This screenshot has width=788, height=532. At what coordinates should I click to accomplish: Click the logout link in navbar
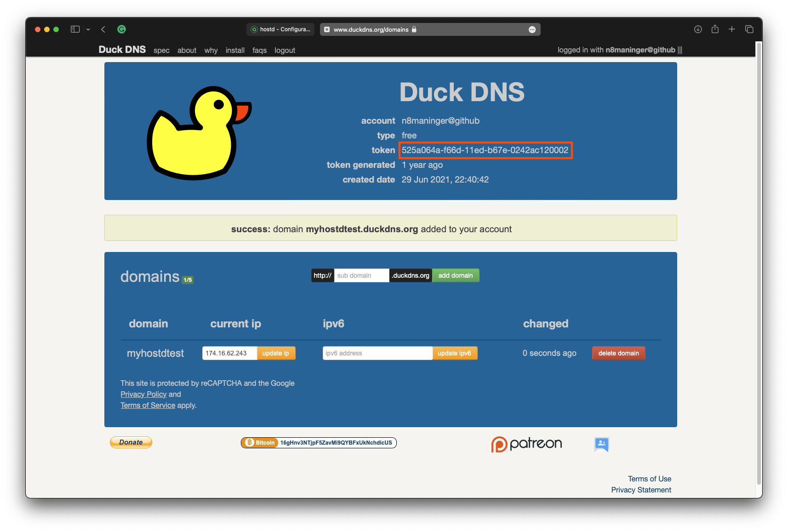pyautogui.click(x=285, y=51)
